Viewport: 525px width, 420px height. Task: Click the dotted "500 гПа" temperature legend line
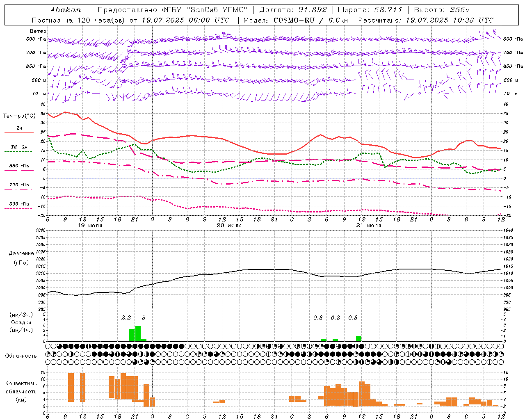[x=18, y=208]
